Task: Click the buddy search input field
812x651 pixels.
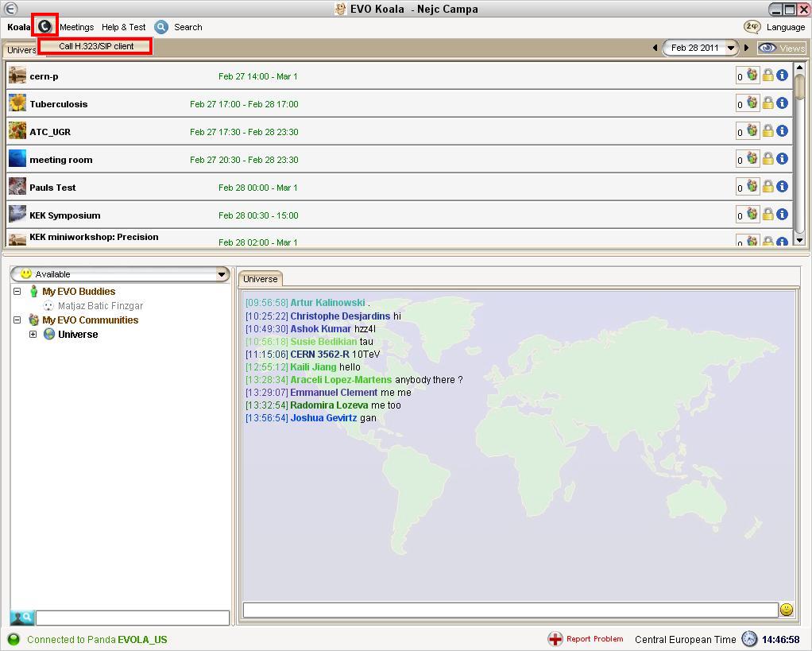Action: point(133,618)
